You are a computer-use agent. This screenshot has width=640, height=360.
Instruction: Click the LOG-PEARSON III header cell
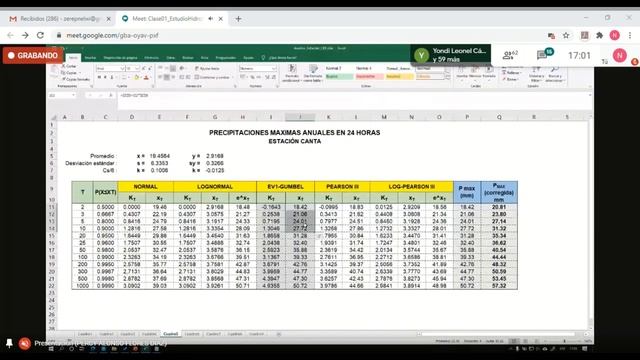[411, 187]
